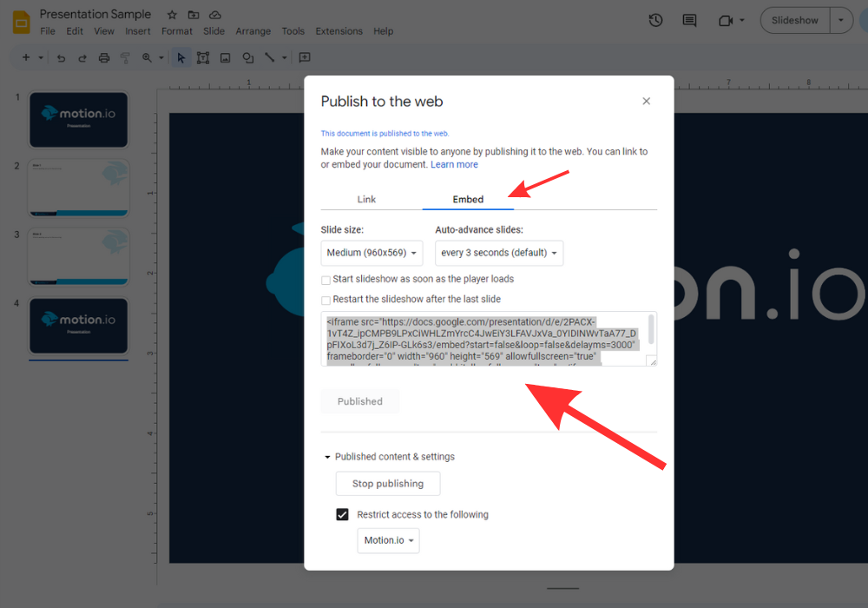Star the Presentation Sample document
The image size is (868, 608).
click(x=172, y=15)
